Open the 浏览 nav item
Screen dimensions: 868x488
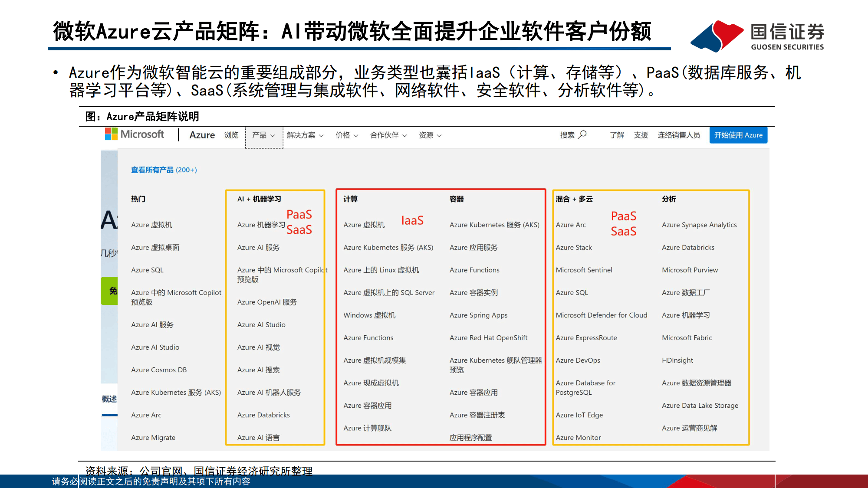(231, 135)
